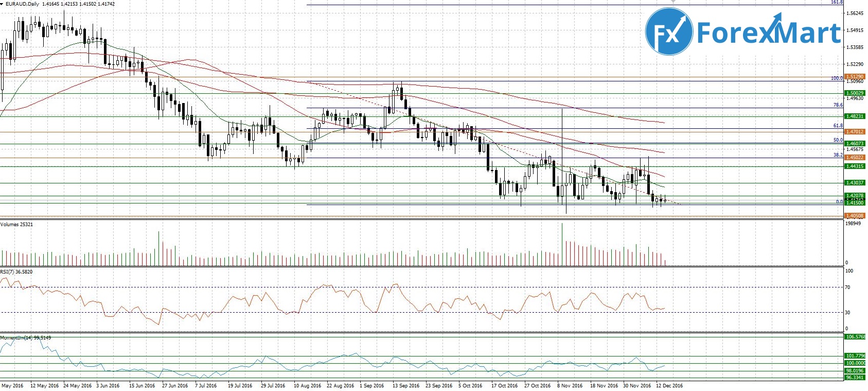Click the 1.50960 price scale value
Image resolution: width=868 pixels, height=391 pixels.
pos(854,81)
